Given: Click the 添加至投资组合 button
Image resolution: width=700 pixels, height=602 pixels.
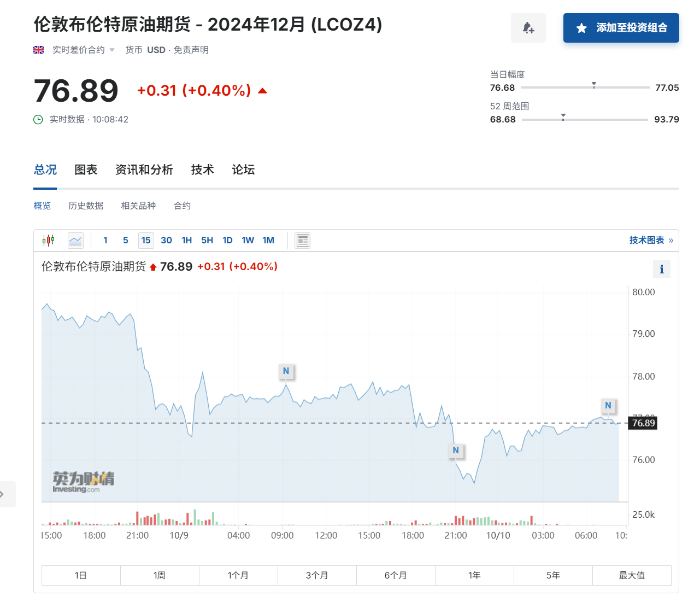Looking at the screenshot, I should [x=621, y=27].
